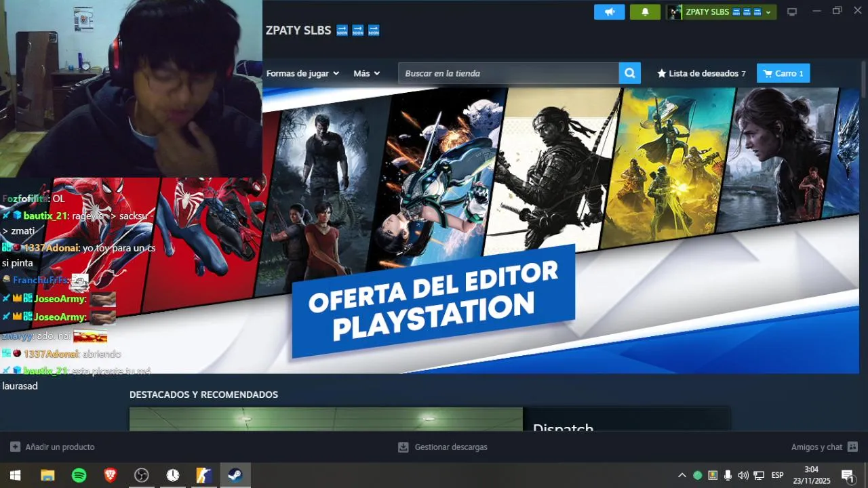This screenshot has width=868, height=488.
Task: Open the clock app on taskbar
Action: coord(173,475)
